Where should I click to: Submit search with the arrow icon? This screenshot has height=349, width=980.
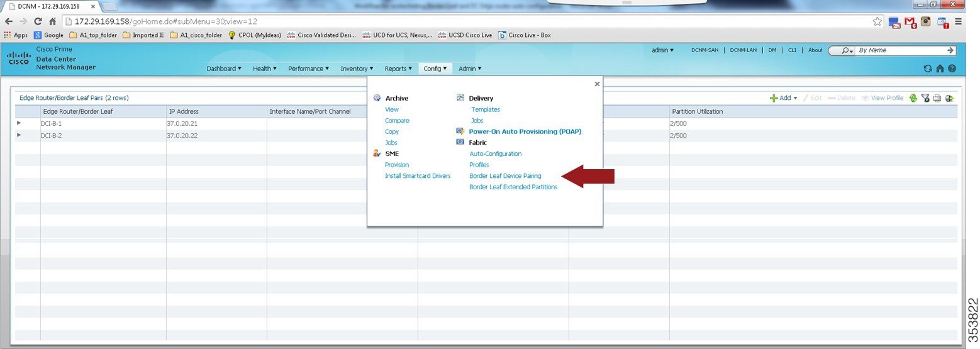pos(950,50)
